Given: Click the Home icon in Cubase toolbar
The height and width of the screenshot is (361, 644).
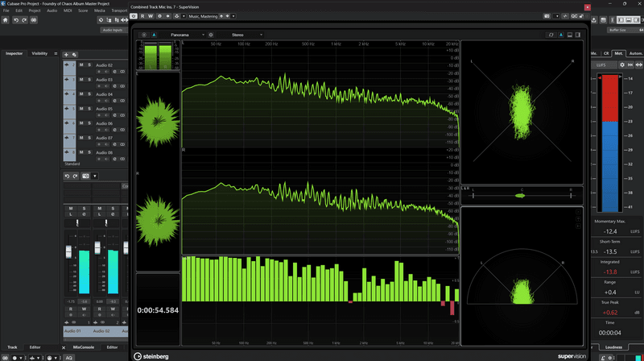Looking at the screenshot, I should [x=6, y=19].
